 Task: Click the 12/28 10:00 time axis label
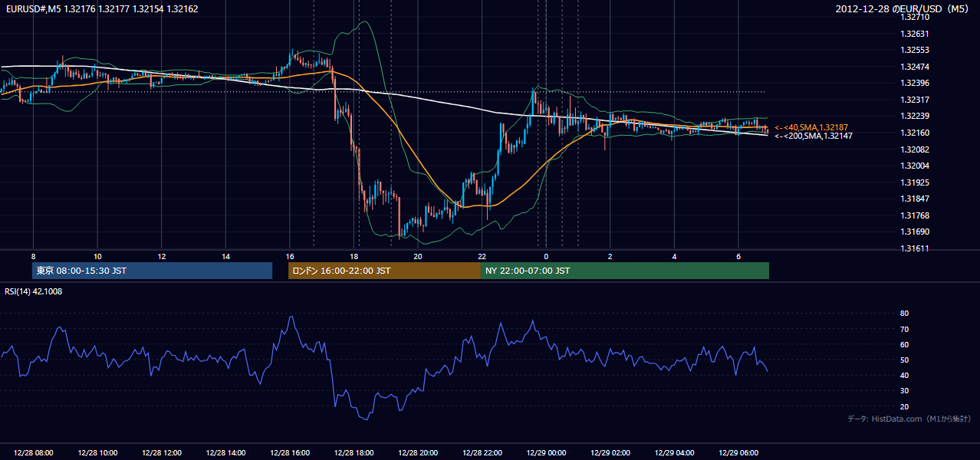point(98,453)
